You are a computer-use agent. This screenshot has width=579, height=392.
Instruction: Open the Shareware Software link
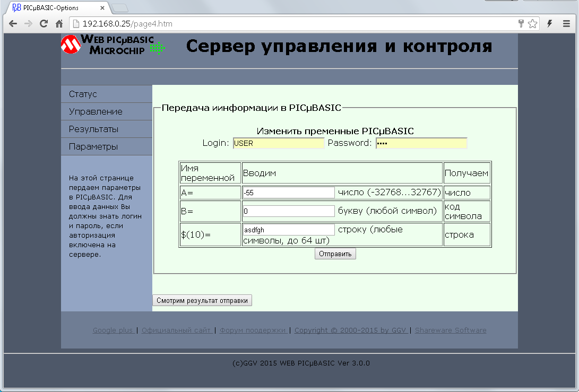(x=451, y=330)
